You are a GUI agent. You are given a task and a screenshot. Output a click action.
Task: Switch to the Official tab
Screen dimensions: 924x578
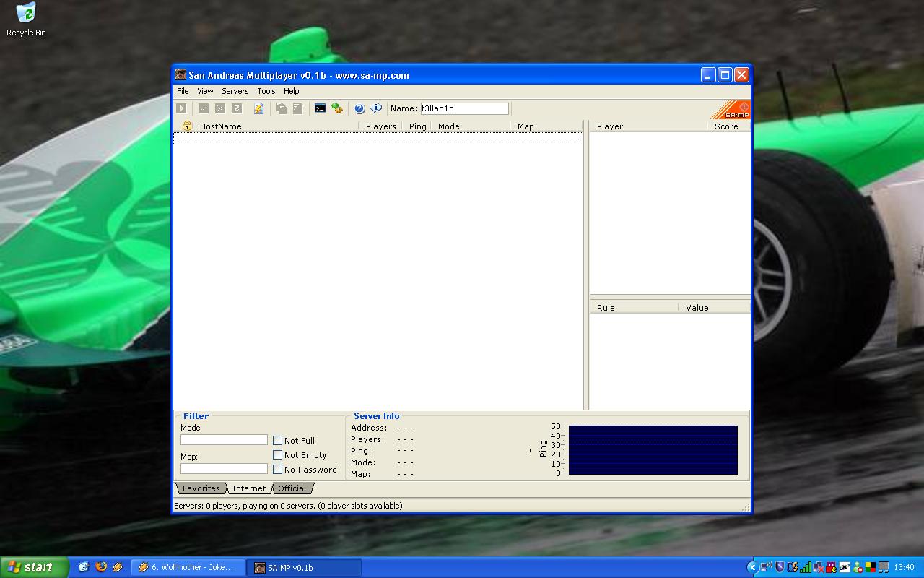(x=292, y=488)
